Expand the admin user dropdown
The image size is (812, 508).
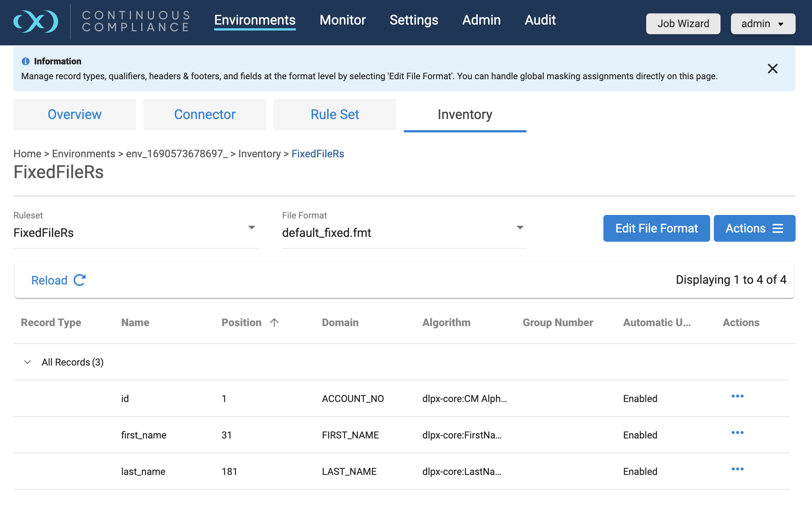(x=763, y=24)
